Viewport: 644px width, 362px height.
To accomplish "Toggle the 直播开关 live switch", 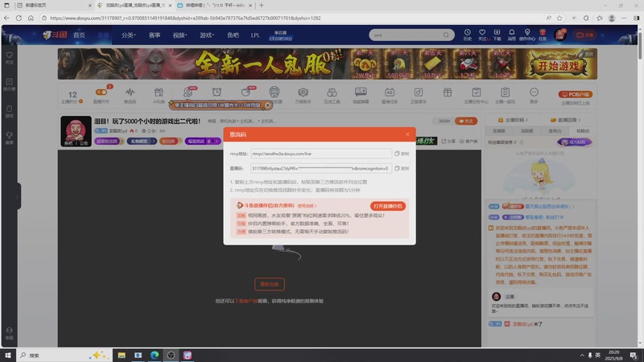I will [x=101, y=95].
